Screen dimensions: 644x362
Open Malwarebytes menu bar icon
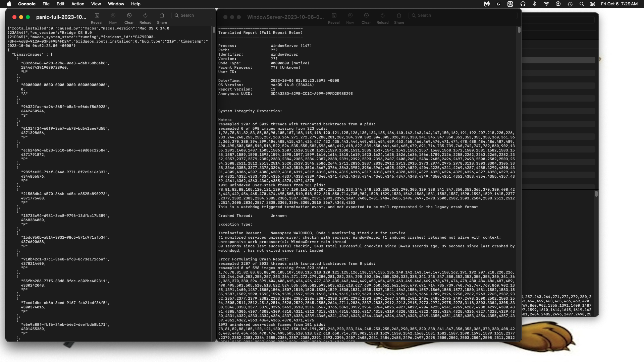[487, 4]
